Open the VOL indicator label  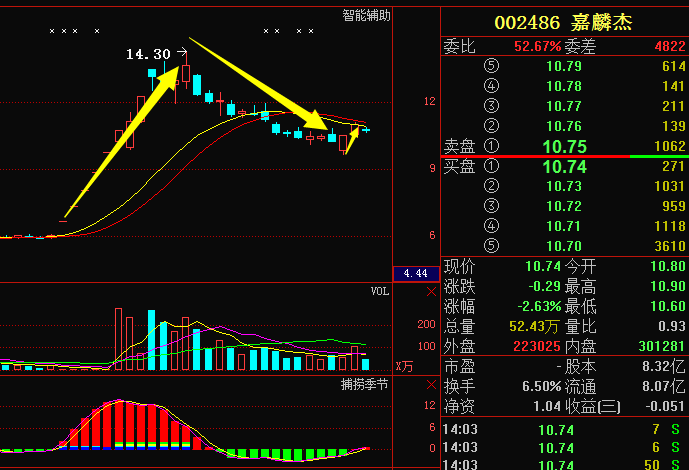[x=379, y=292]
